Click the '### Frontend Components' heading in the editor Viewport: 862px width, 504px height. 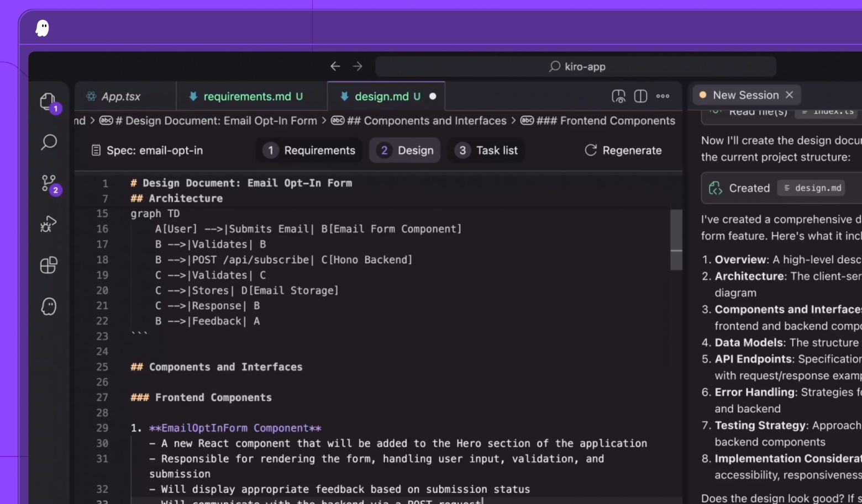coord(201,397)
